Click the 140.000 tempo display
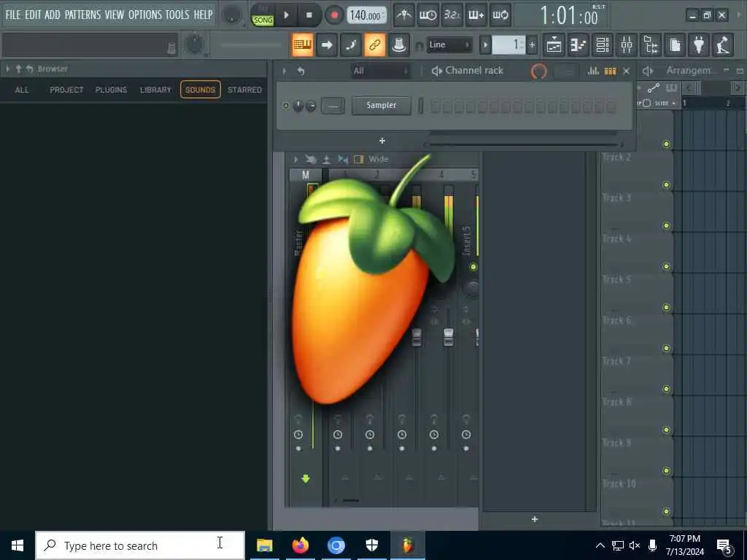 366,15
